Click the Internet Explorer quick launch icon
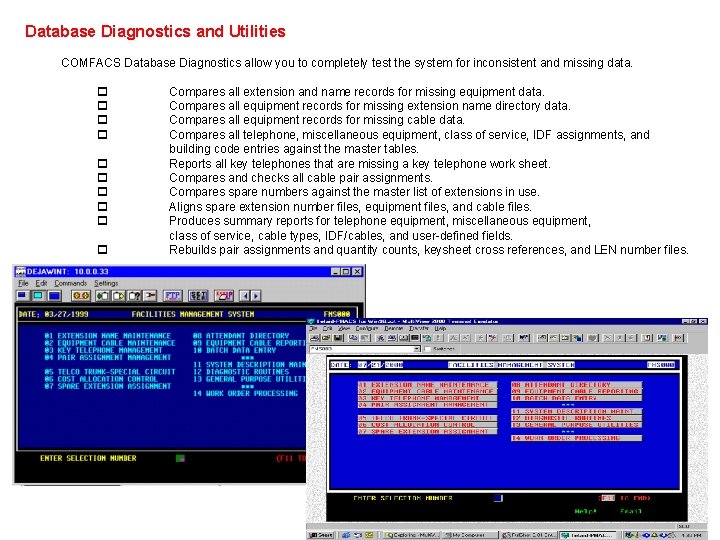720x540 pixels. (346, 535)
